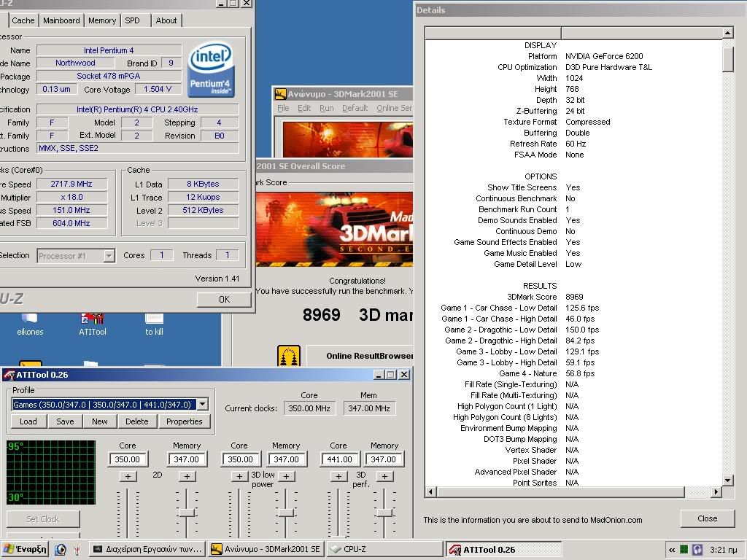Click the purple system tray icon

[697, 549]
